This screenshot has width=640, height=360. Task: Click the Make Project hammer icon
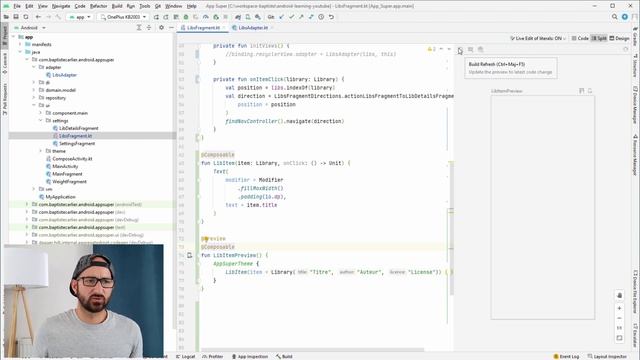(x=58, y=17)
